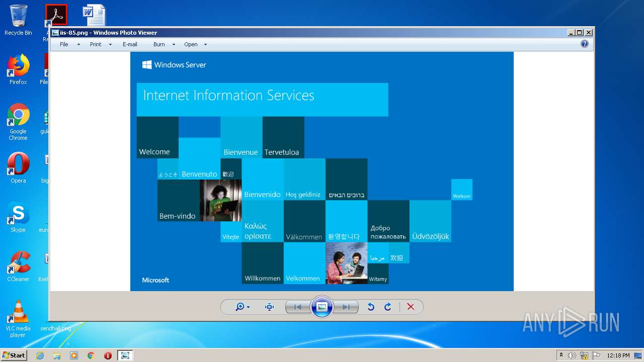Click the network tray icon

point(584,355)
